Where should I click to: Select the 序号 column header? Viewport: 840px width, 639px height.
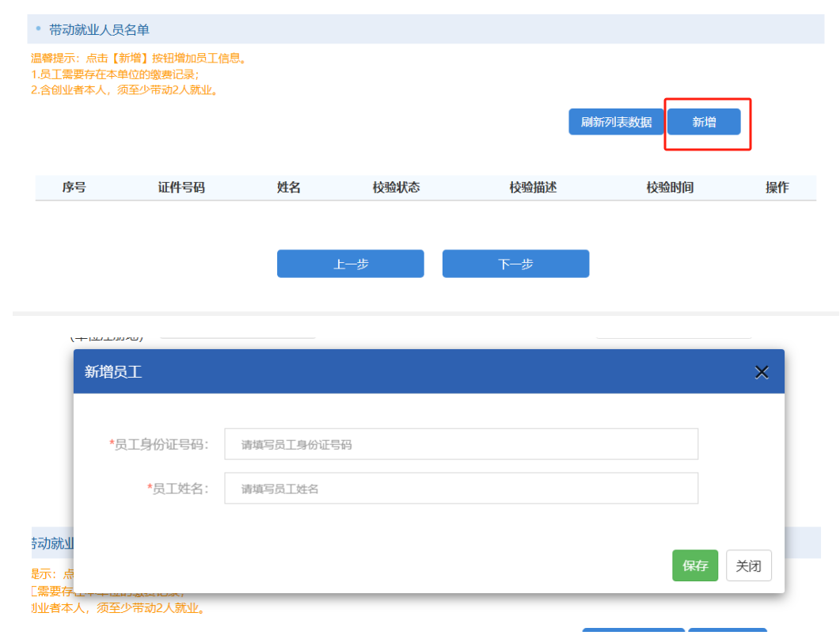[x=74, y=188]
